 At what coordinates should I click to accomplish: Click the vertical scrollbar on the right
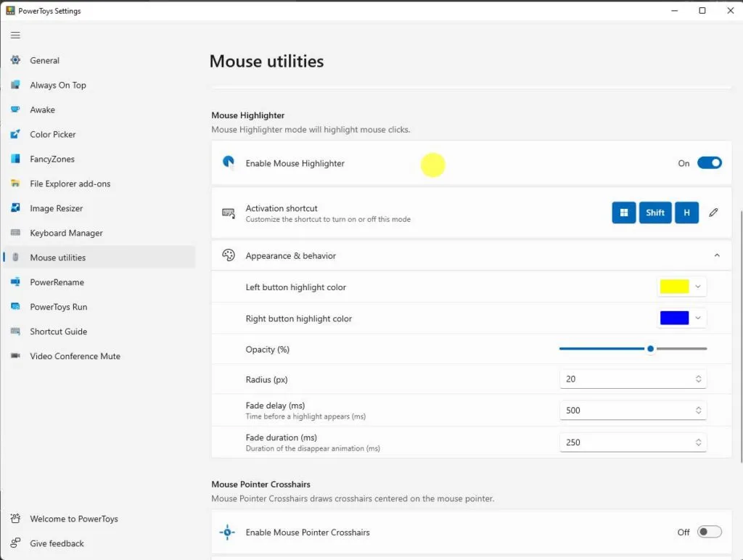(741, 337)
